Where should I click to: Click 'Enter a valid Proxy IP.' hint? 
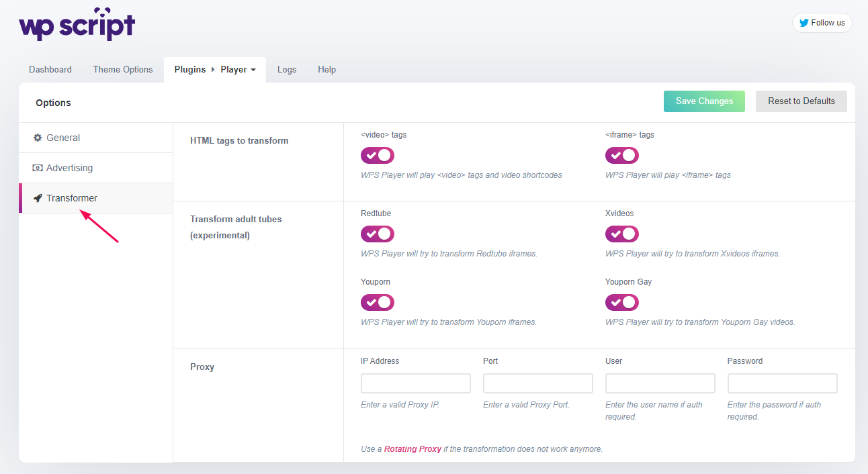[400, 405]
